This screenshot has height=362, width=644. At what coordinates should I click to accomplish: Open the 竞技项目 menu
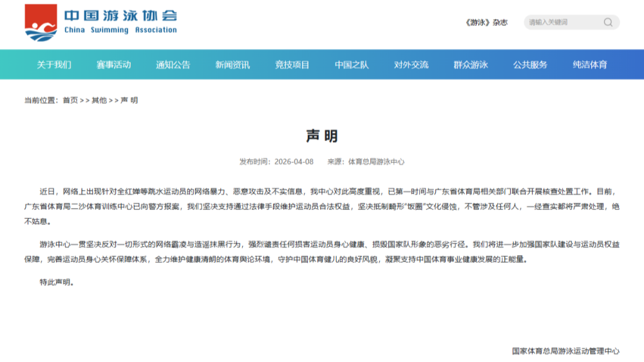pyautogui.click(x=292, y=64)
